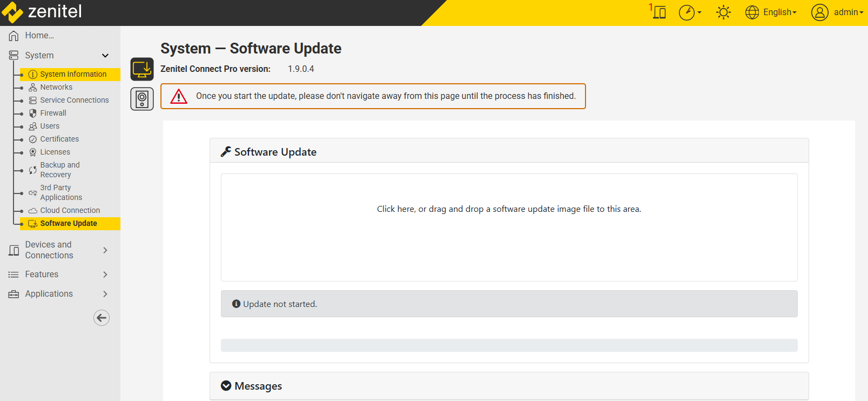This screenshot has width=868, height=401.
Task: Open the devices notification icon in header
Action: point(658,12)
